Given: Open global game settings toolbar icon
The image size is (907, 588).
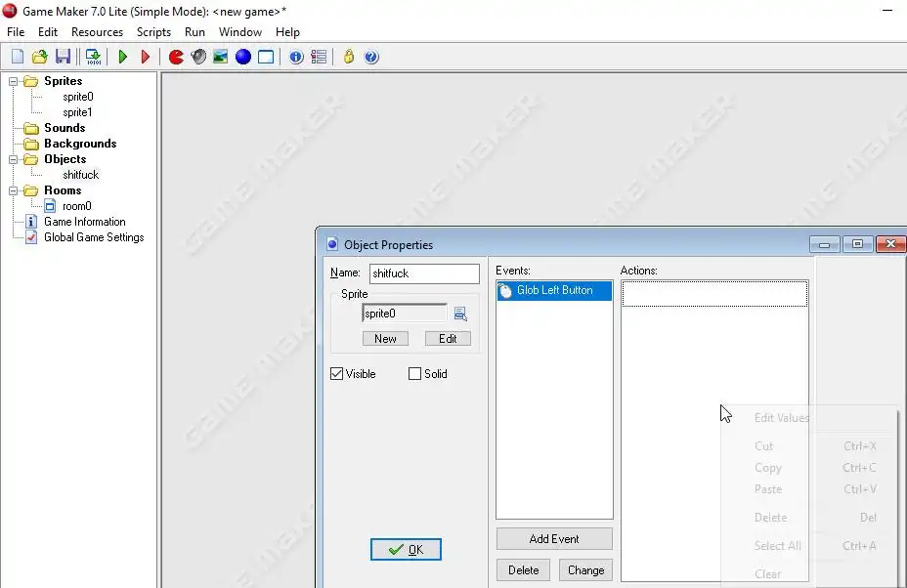Looking at the screenshot, I should click(x=319, y=57).
